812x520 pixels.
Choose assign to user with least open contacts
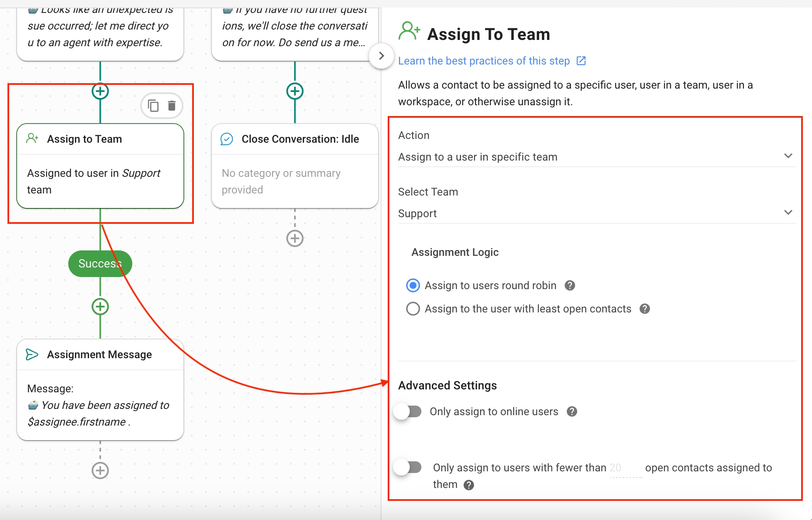[413, 309]
